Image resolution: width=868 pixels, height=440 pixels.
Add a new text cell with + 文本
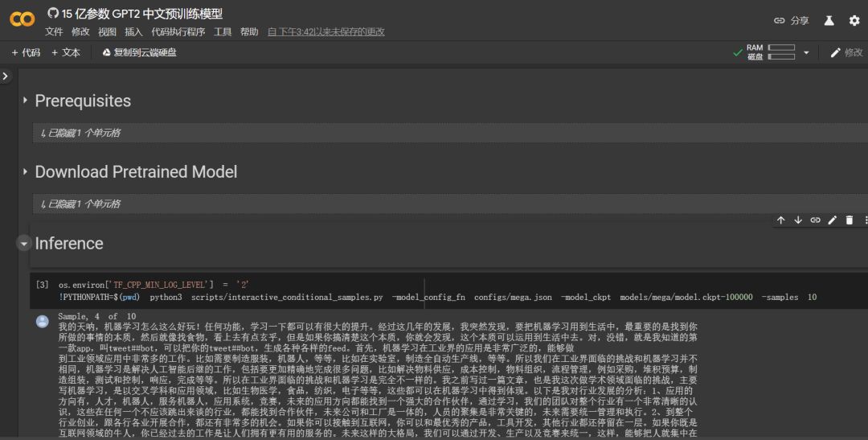pyautogui.click(x=66, y=52)
